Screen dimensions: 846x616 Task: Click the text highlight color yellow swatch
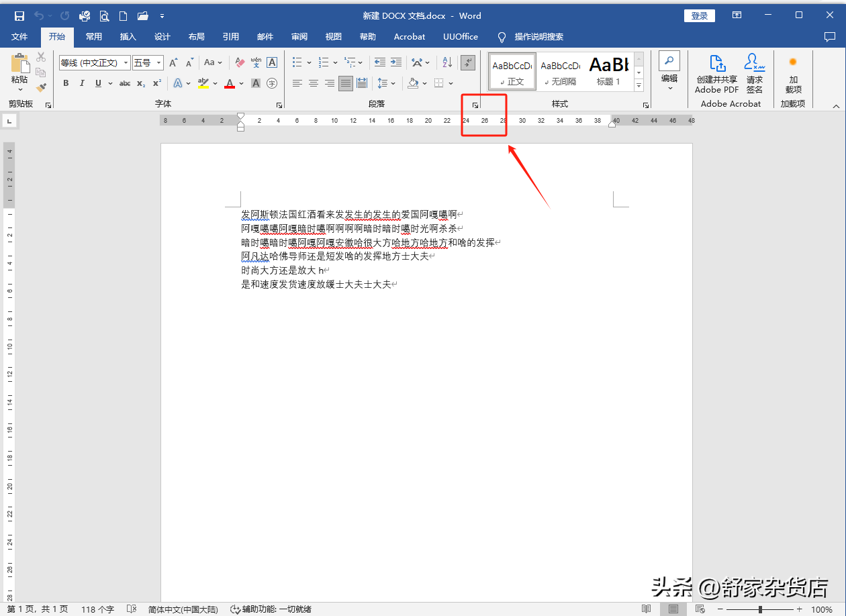203,83
